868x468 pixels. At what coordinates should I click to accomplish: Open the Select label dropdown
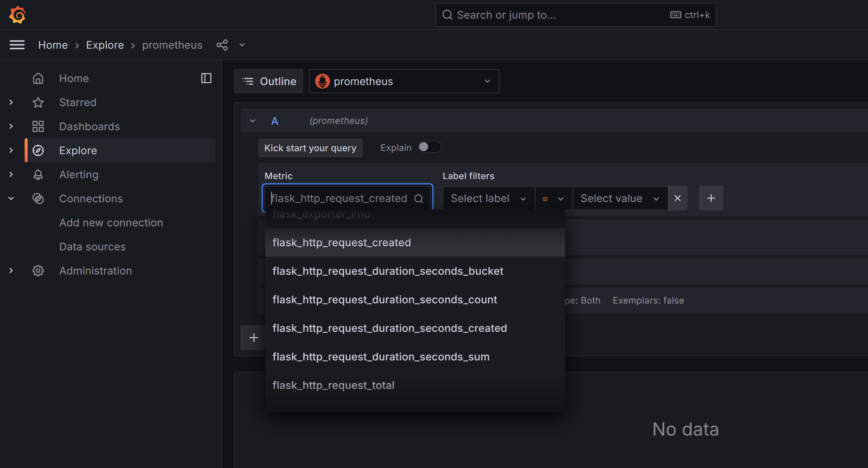(x=489, y=198)
